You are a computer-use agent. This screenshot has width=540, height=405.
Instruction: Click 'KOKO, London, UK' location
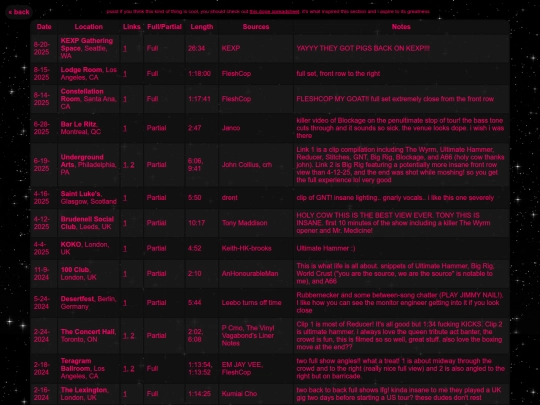(x=85, y=248)
